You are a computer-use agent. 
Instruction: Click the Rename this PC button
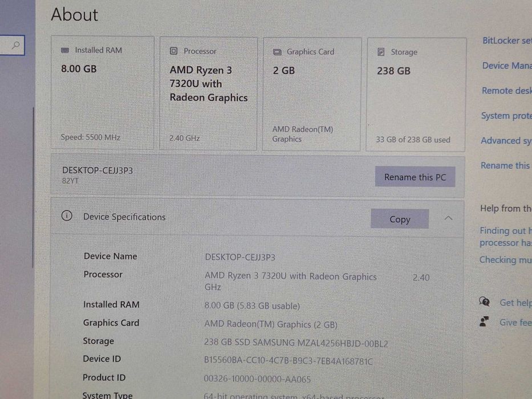tap(415, 177)
